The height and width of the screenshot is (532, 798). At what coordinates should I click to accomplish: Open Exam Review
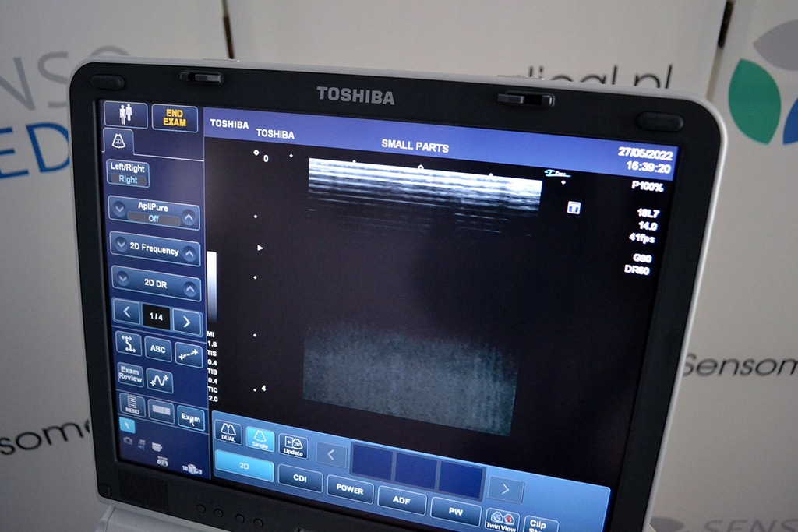pos(130,374)
